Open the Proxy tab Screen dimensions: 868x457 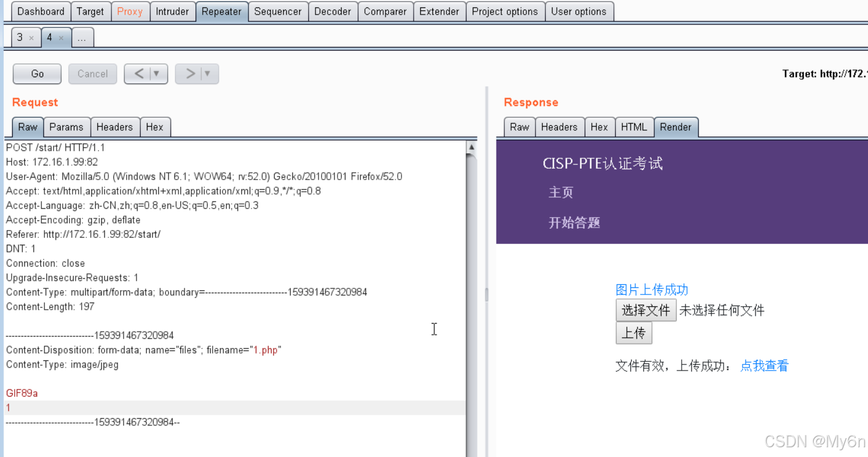coord(130,12)
